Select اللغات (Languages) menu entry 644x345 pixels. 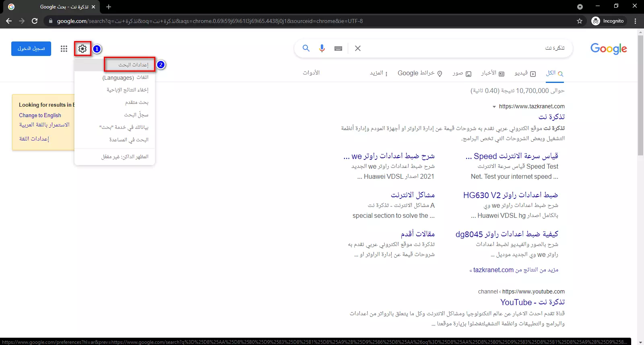coord(115,77)
